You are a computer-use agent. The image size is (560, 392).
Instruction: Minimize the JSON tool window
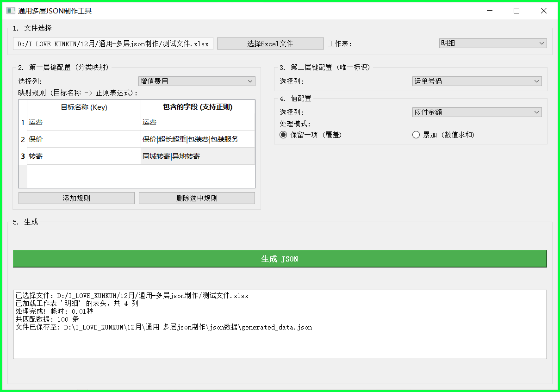[x=489, y=11]
